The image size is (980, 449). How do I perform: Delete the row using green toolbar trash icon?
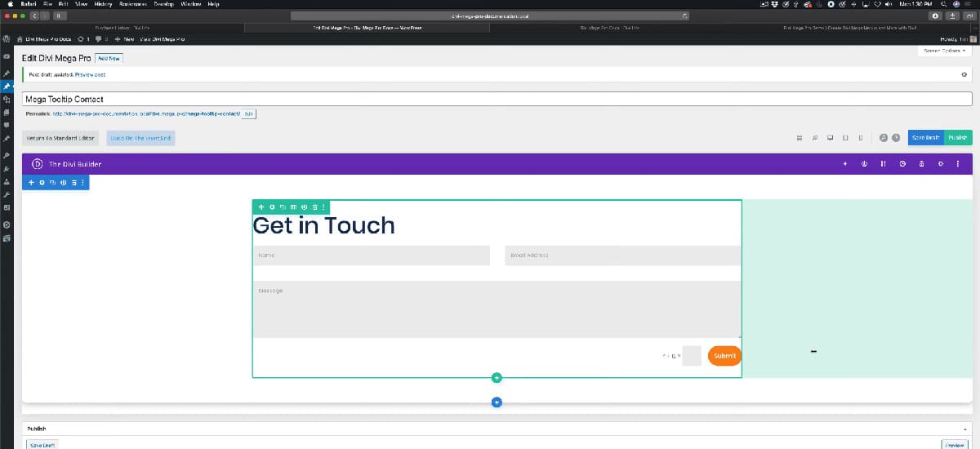click(x=314, y=207)
